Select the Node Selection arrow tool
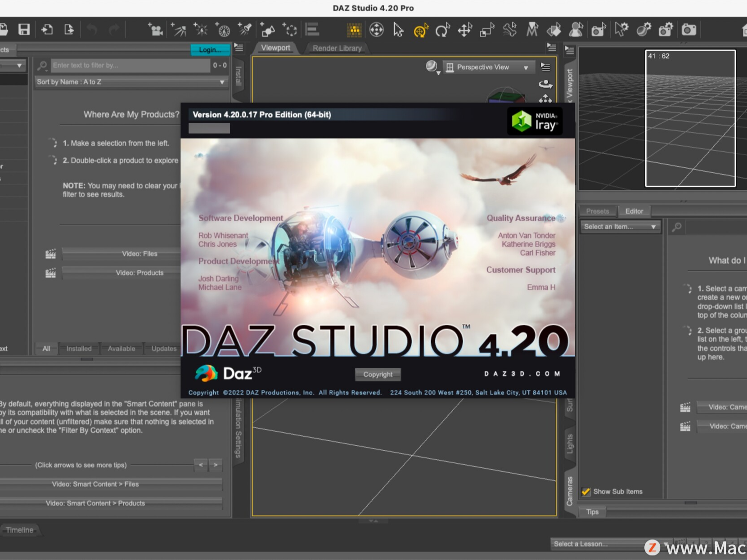 tap(398, 29)
